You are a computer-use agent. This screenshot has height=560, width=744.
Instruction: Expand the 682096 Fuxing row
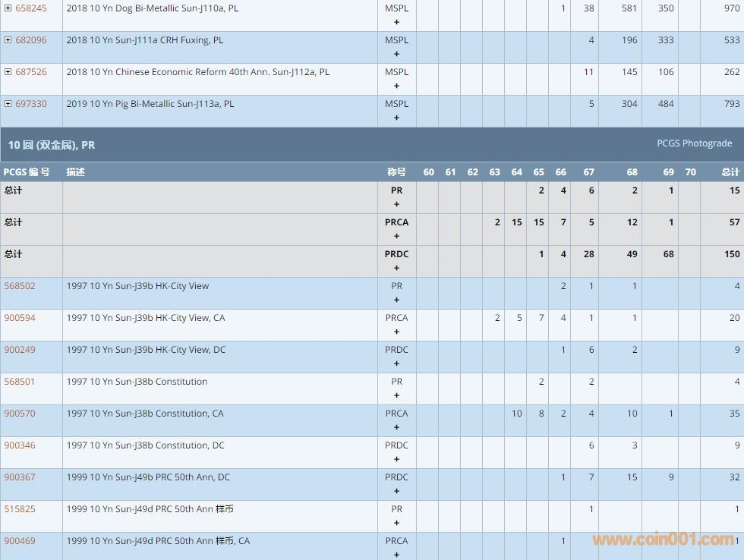pos(8,40)
